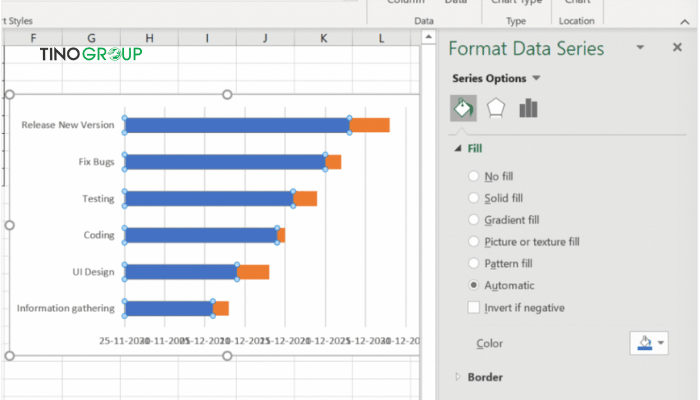This screenshot has height=400, width=700.
Task: Collapse the Fill section
Action: (458, 148)
